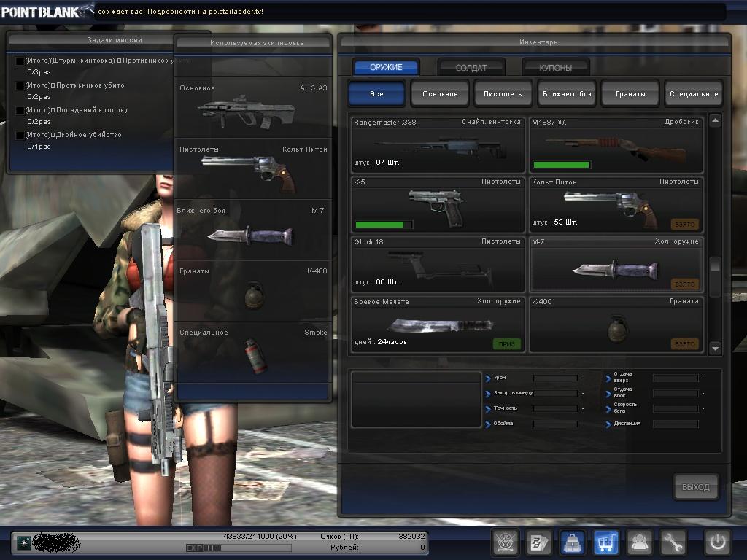747x560 pixels.
Task: Switch to the СОЛДАТ tab
Action: pyautogui.click(x=471, y=68)
